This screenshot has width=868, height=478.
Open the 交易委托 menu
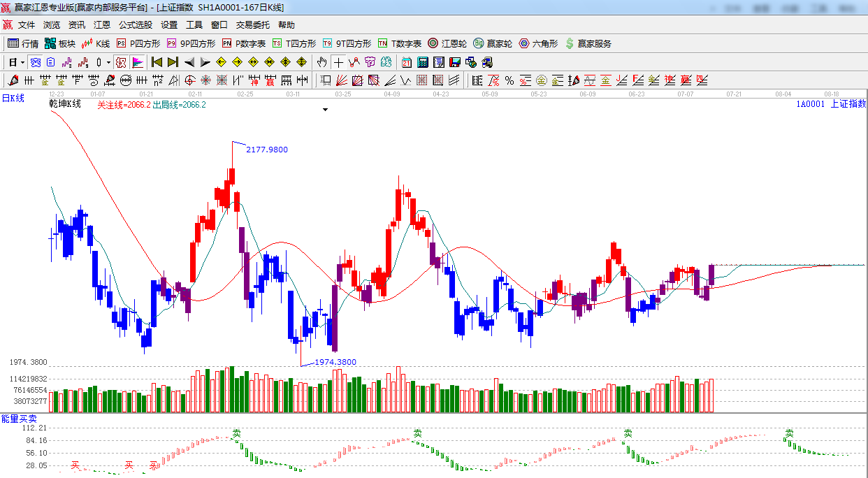(x=252, y=25)
